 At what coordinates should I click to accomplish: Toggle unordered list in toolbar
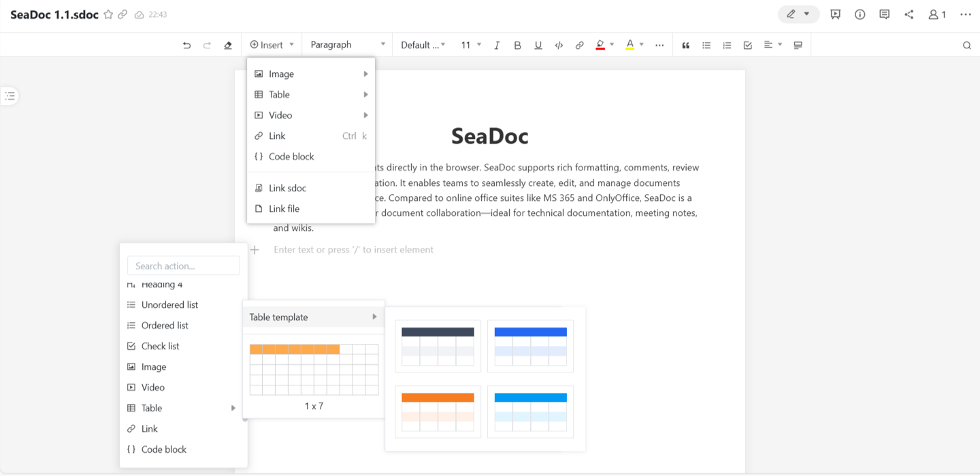(x=706, y=45)
